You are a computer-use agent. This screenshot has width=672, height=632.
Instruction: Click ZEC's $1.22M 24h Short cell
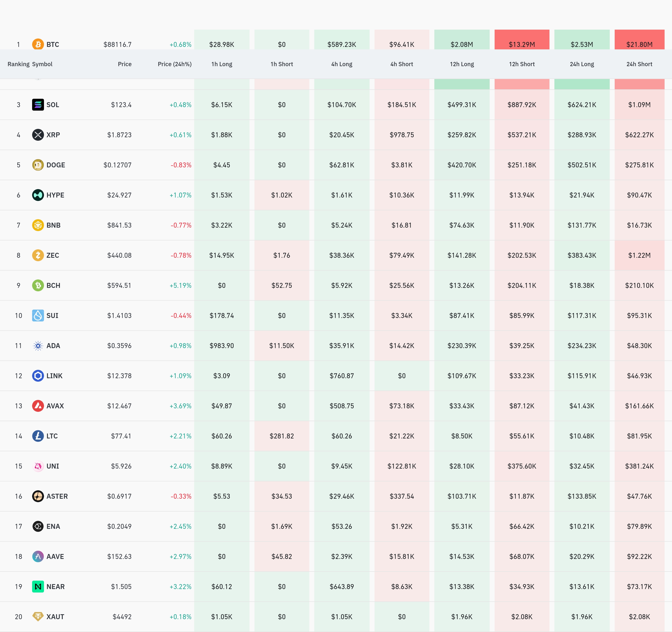click(639, 255)
